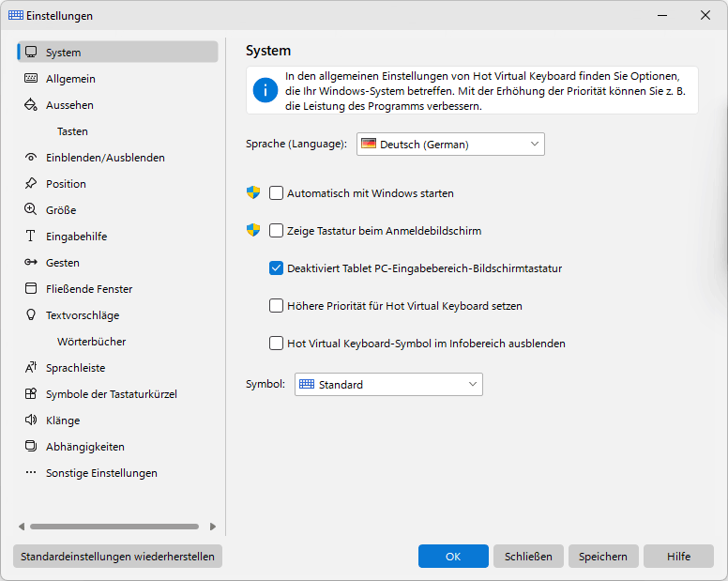Screen dimensions: 728x581
Task: Click the Speichern button
Action: click(603, 556)
